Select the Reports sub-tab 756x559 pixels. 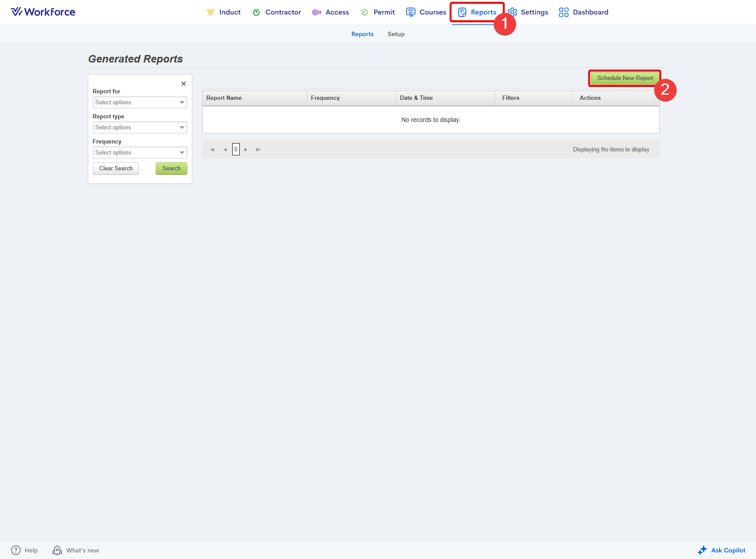[362, 34]
